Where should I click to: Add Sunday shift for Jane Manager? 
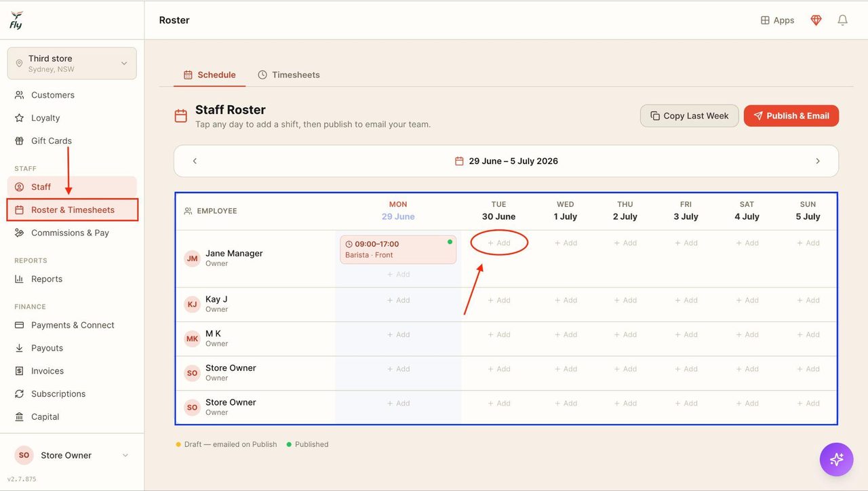click(x=808, y=243)
